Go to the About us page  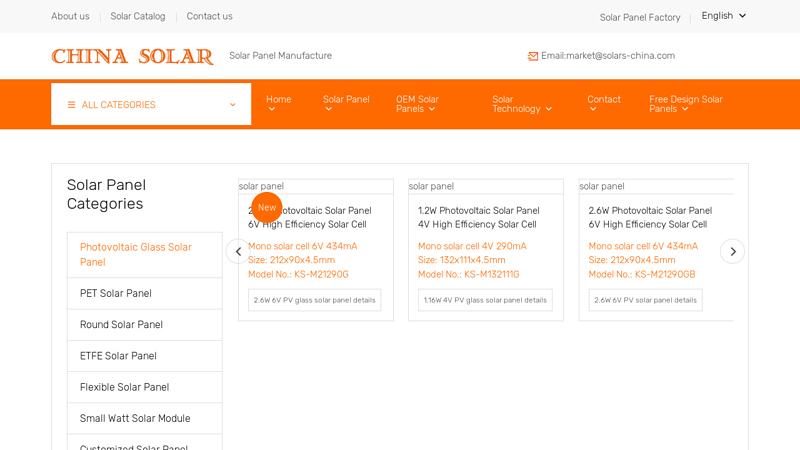pyautogui.click(x=70, y=16)
